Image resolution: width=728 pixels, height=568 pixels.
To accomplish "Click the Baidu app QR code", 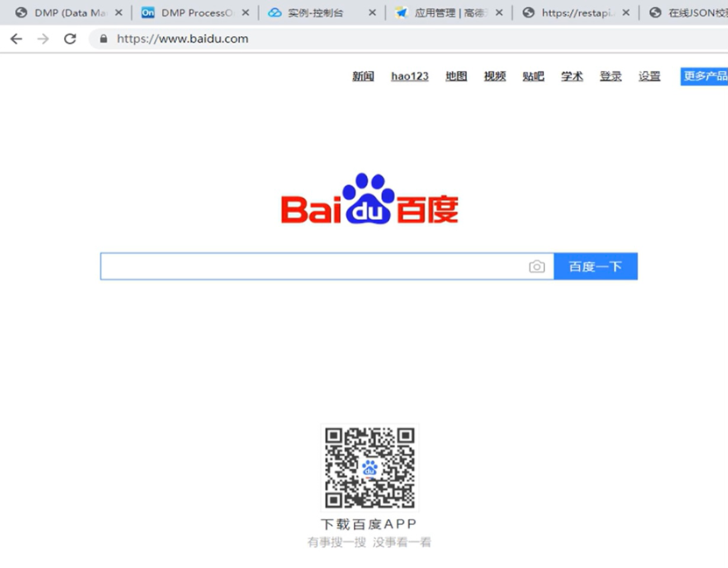I will [370, 468].
